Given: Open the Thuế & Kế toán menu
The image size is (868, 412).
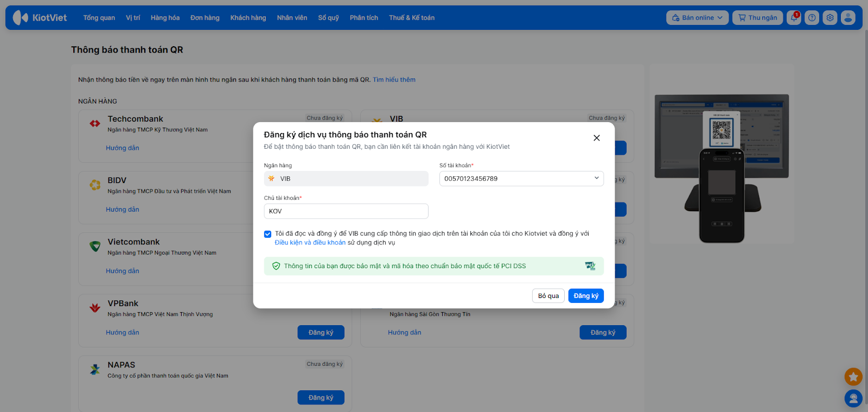Looking at the screenshot, I should coord(412,17).
